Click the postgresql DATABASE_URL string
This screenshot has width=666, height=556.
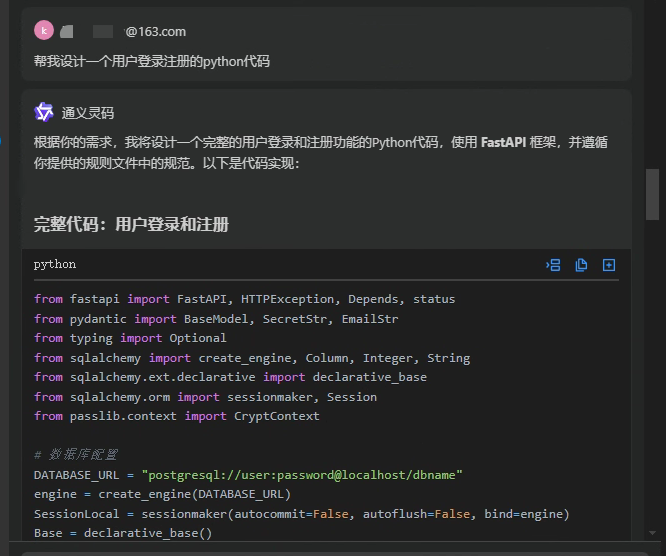click(302, 475)
